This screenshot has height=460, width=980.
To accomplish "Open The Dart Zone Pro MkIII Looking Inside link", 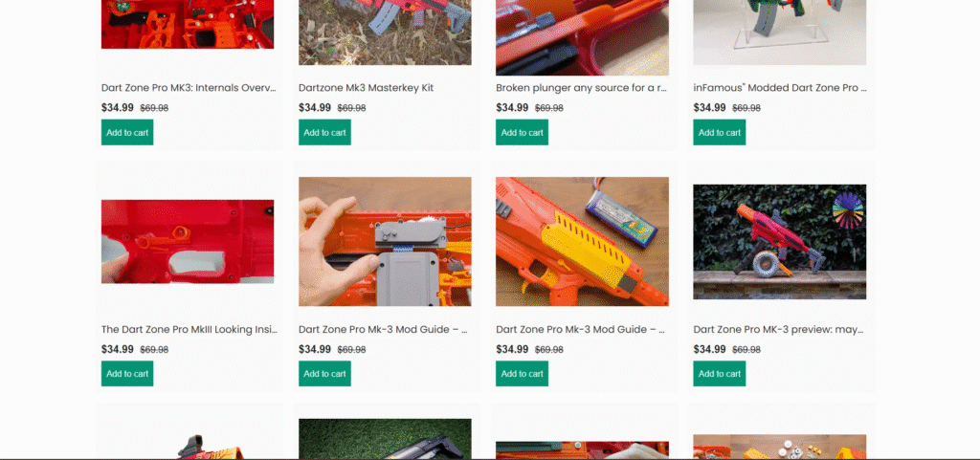I will [x=189, y=330].
